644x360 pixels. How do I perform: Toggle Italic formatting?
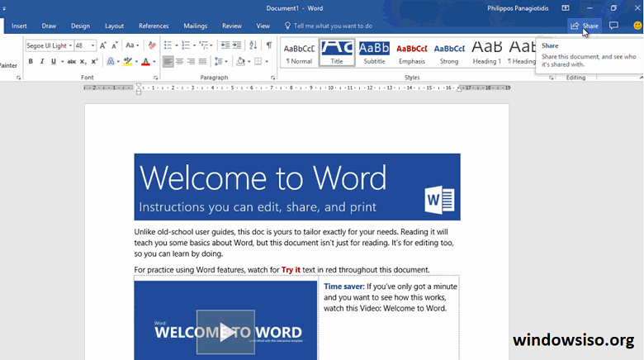(x=42, y=61)
